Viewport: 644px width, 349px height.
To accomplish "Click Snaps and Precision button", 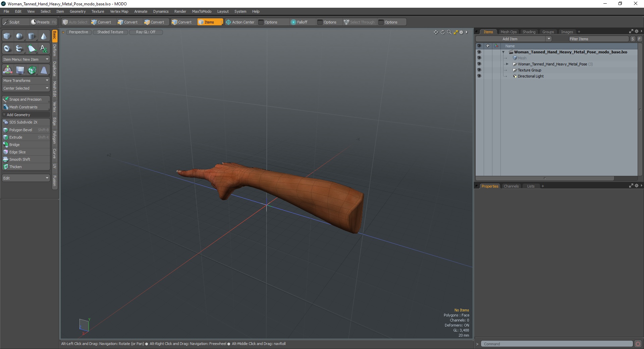I will [26, 99].
